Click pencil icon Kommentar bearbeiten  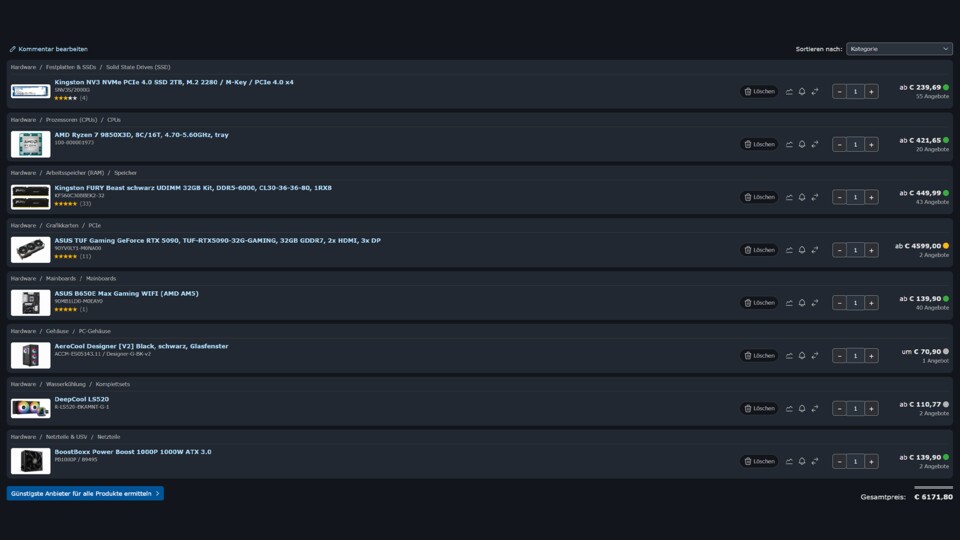tap(12, 49)
